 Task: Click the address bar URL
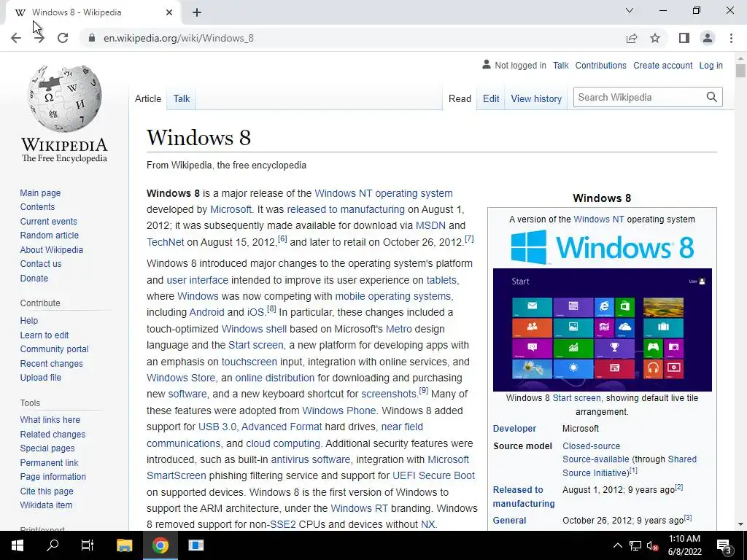179,38
